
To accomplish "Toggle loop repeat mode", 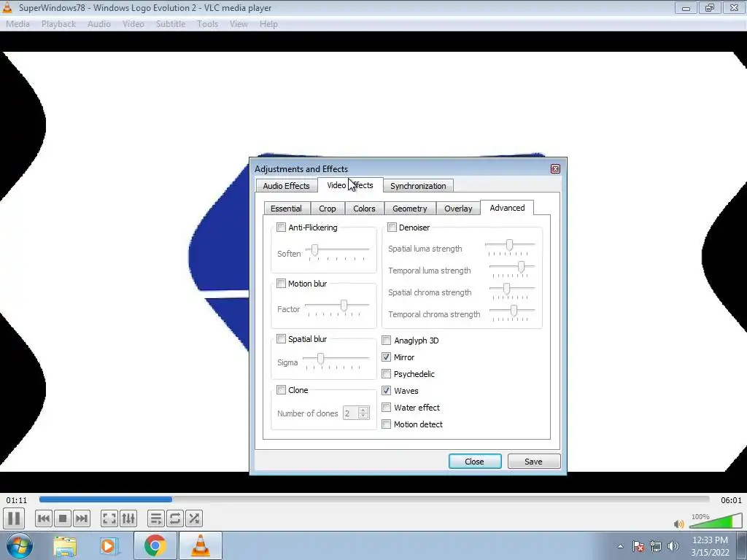I will point(175,518).
